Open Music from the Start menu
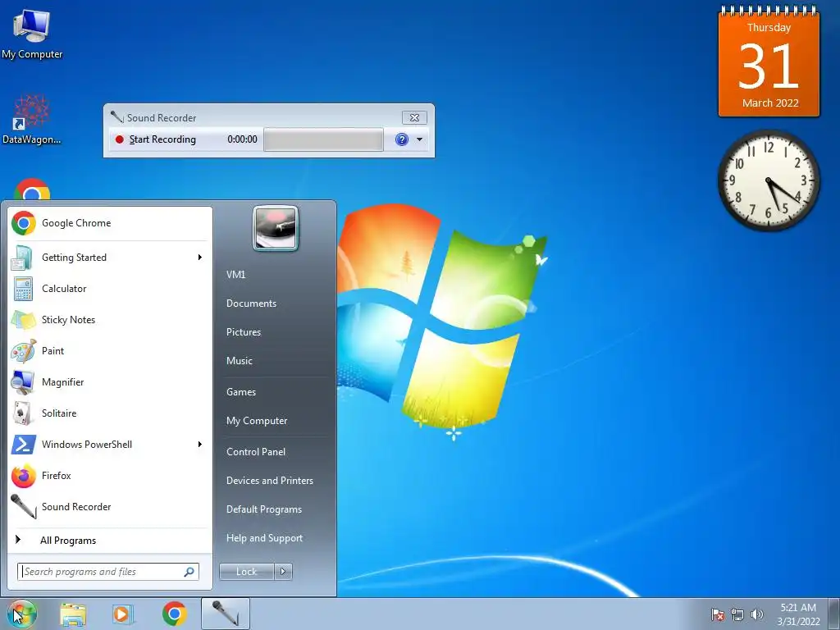The width and height of the screenshot is (840, 630). pos(240,361)
